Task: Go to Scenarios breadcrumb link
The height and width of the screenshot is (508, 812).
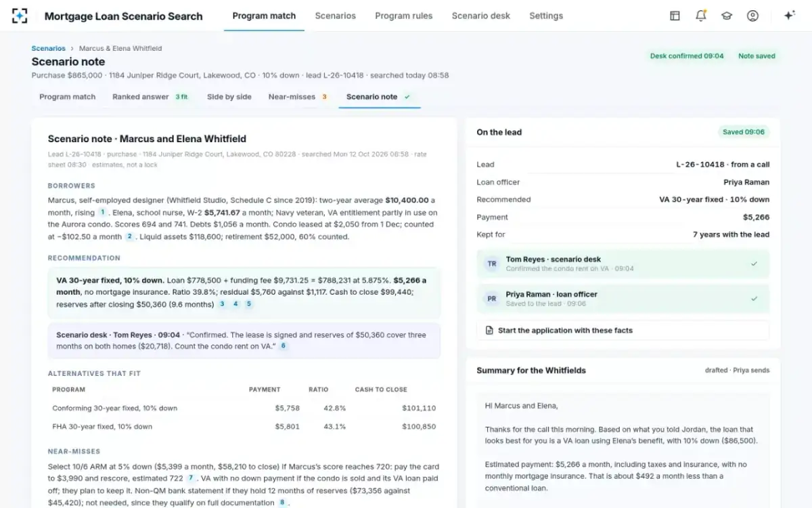Action: click(49, 49)
